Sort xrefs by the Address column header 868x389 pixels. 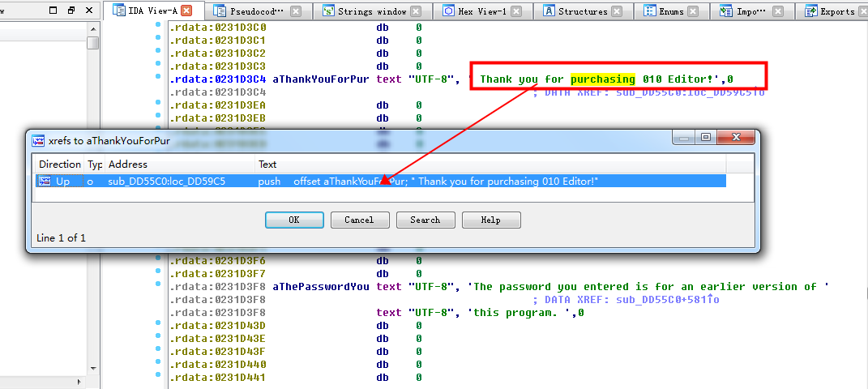pyautogui.click(x=180, y=165)
